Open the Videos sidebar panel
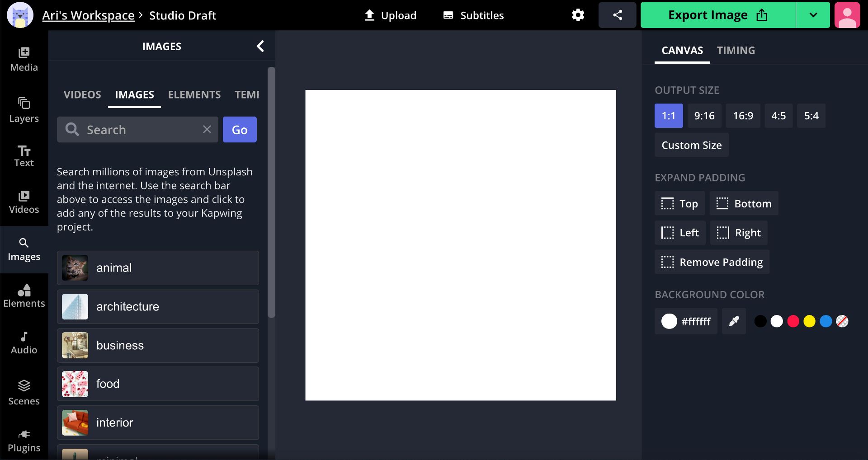Screen dimensions: 868x460 click(x=24, y=202)
